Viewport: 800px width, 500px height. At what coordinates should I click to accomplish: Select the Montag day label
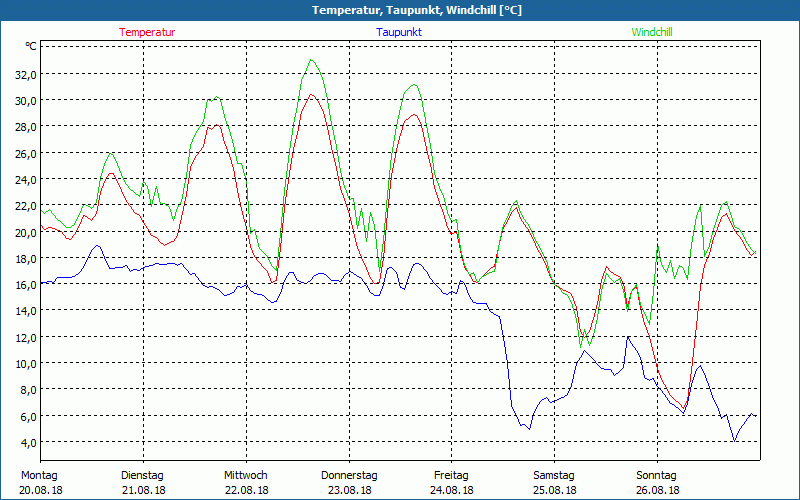[40, 475]
